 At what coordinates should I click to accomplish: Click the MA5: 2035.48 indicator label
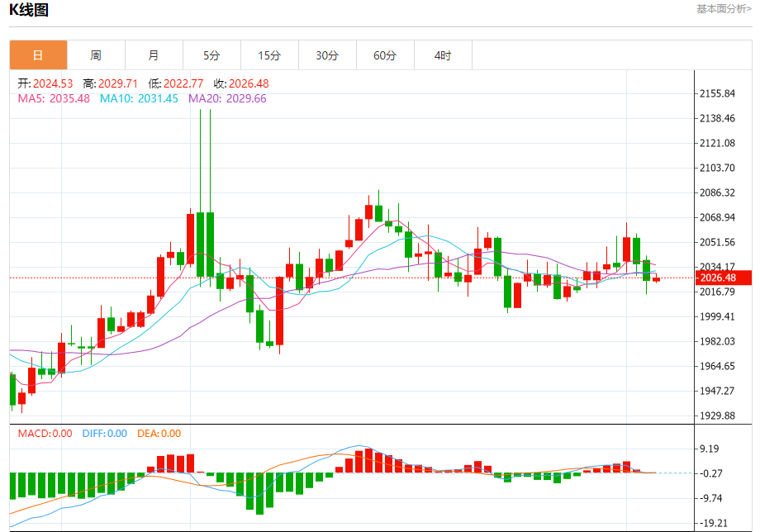tap(54, 98)
